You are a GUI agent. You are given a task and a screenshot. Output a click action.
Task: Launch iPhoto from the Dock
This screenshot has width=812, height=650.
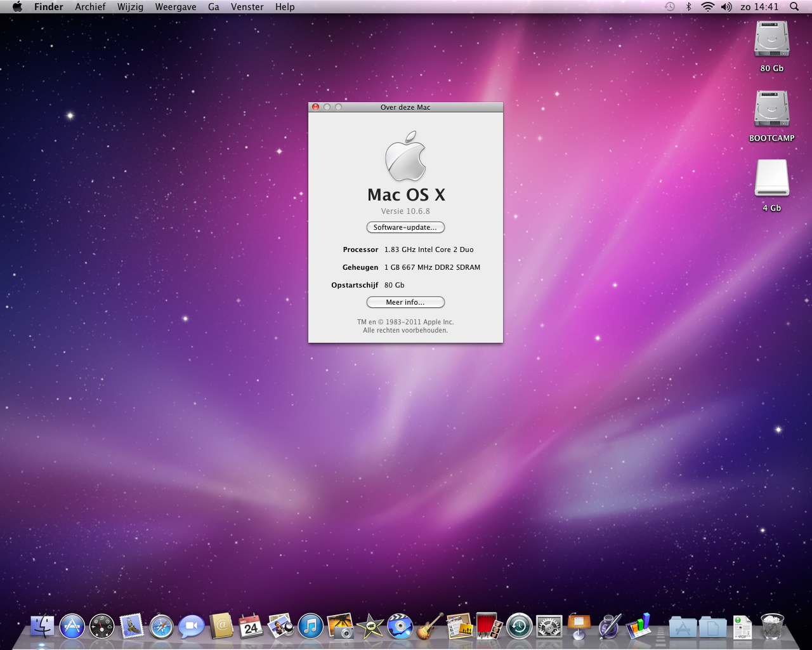[340, 627]
